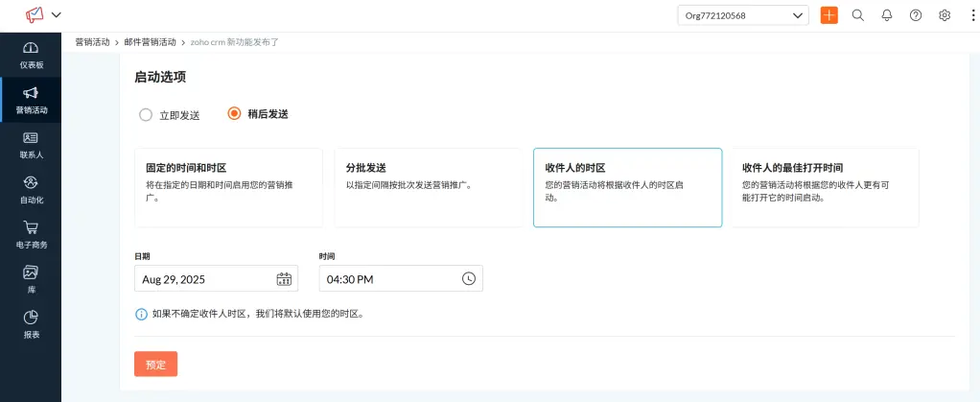The height and width of the screenshot is (402, 980).
Task: Select the 立即发送 radio button
Action: coord(146,115)
